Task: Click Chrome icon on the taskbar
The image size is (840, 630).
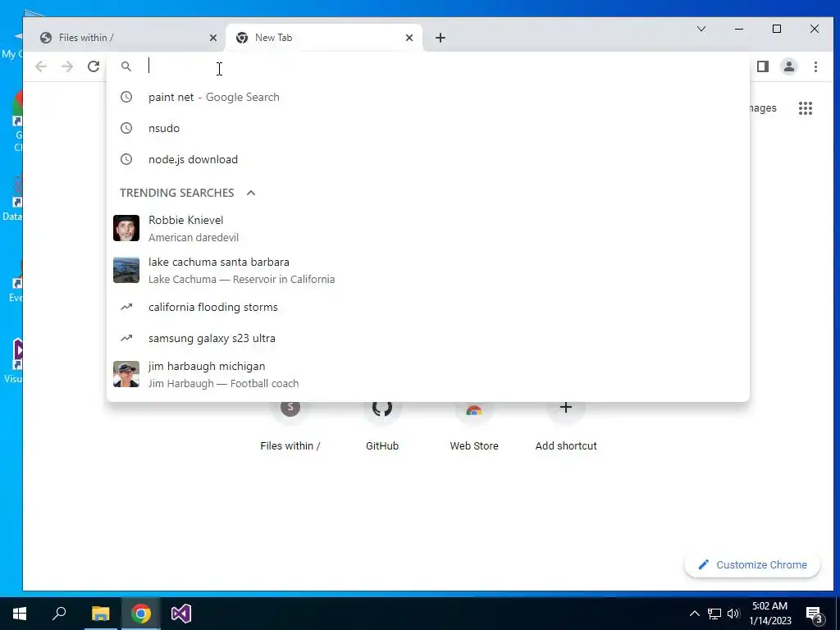Action: click(x=141, y=614)
